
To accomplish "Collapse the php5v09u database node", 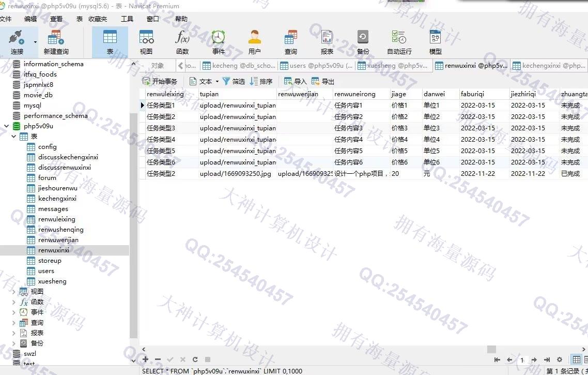I will point(6,126).
